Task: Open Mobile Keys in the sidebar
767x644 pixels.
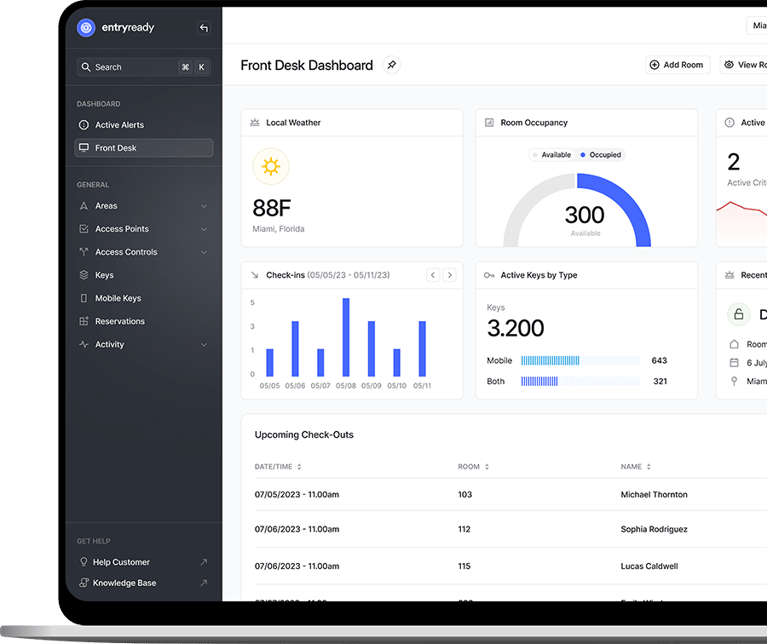Action: point(117,298)
